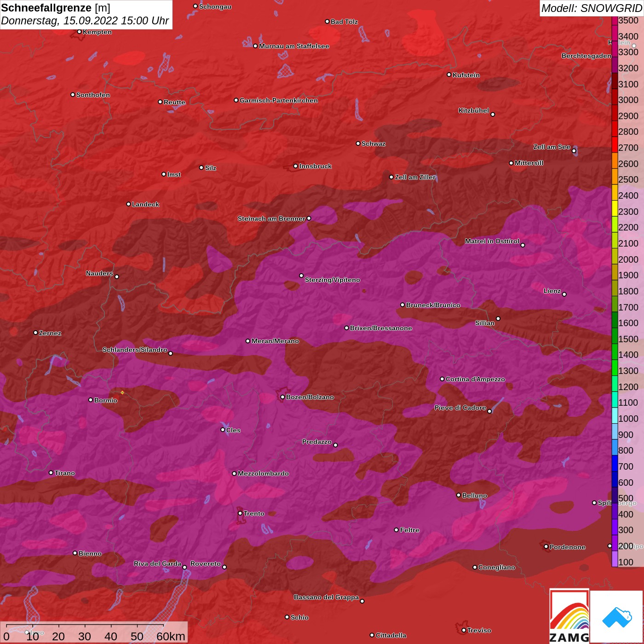Click the Innsbruck city marker dot
The height and width of the screenshot is (644, 644).
[x=296, y=166]
